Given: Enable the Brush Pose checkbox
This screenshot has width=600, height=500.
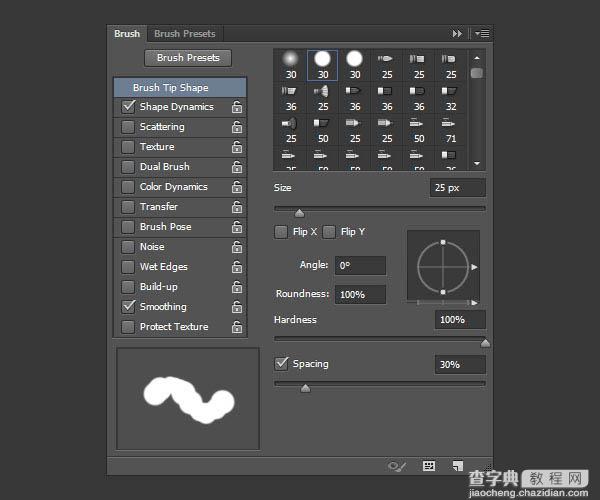Looking at the screenshot, I should pos(128,226).
